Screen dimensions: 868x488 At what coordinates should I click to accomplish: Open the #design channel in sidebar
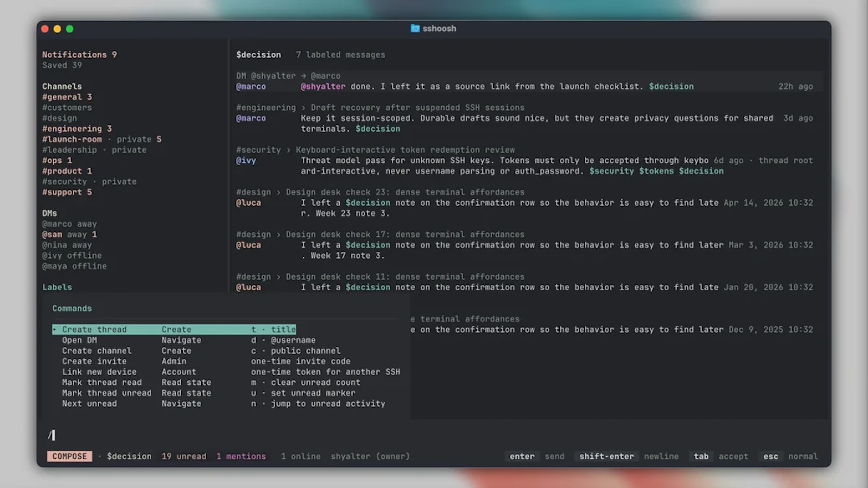click(x=60, y=118)
